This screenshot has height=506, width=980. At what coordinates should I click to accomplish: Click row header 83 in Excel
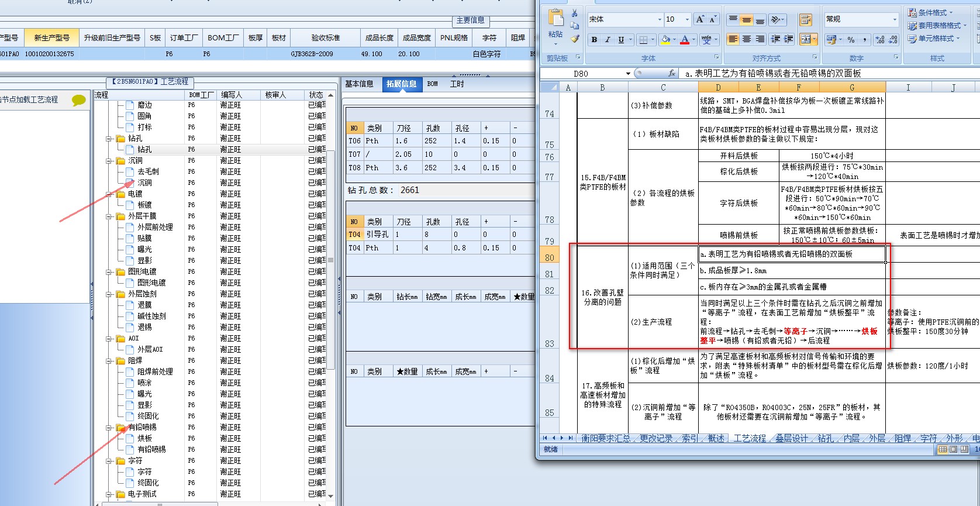pyautogui.click(x=550, y=322)
